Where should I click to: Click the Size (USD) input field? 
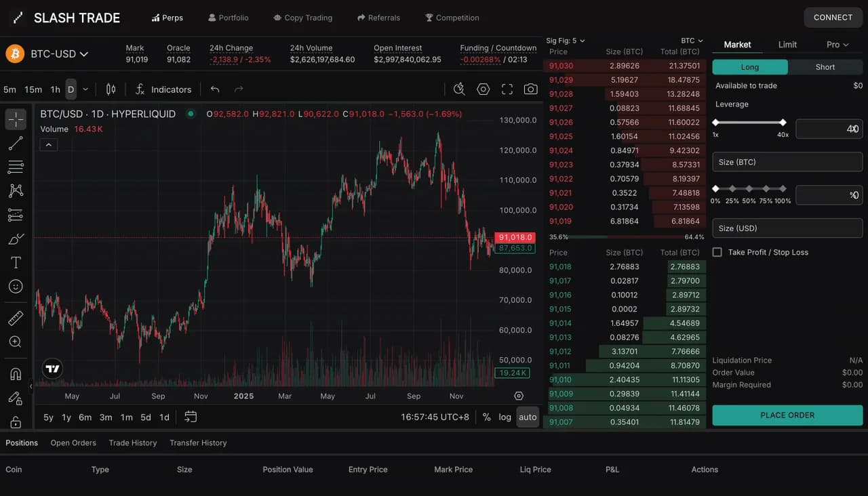tap(787, 228)
